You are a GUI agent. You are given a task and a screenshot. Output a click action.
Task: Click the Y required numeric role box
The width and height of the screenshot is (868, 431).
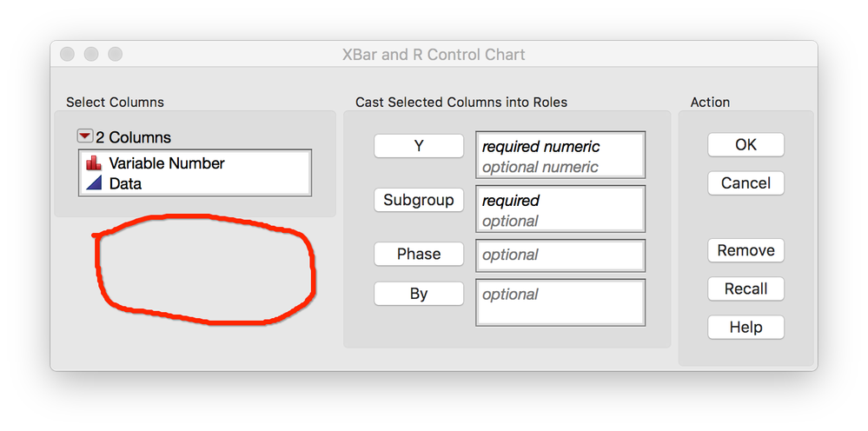point(560,155)
